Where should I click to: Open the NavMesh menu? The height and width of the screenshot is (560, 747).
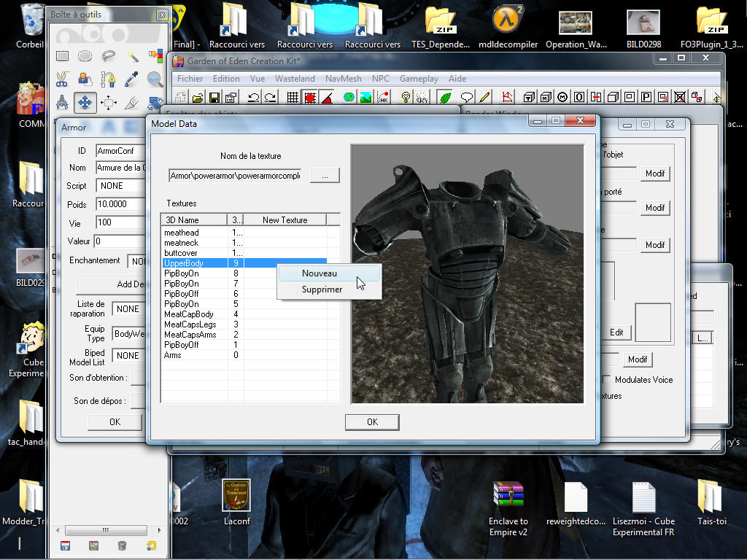343,79
